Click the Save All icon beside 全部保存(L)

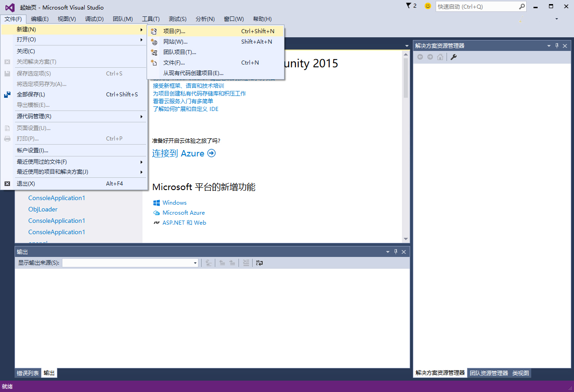pos(7,95)
